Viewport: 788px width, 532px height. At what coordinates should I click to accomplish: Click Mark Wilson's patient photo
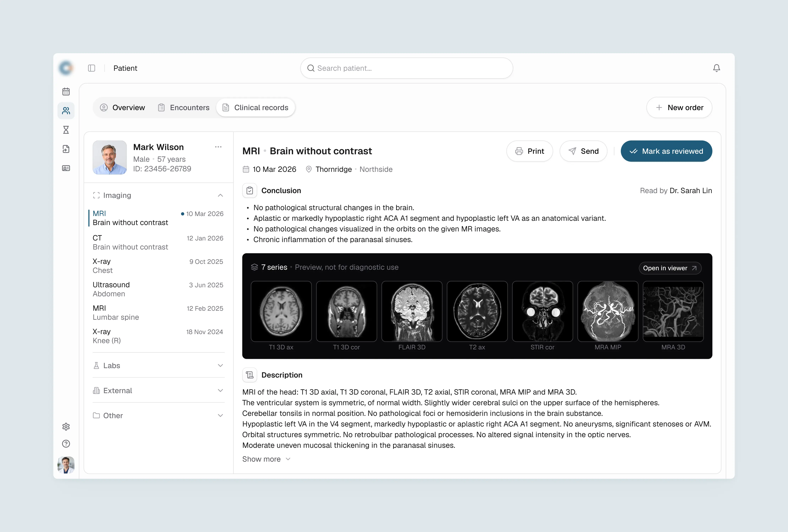110,158
